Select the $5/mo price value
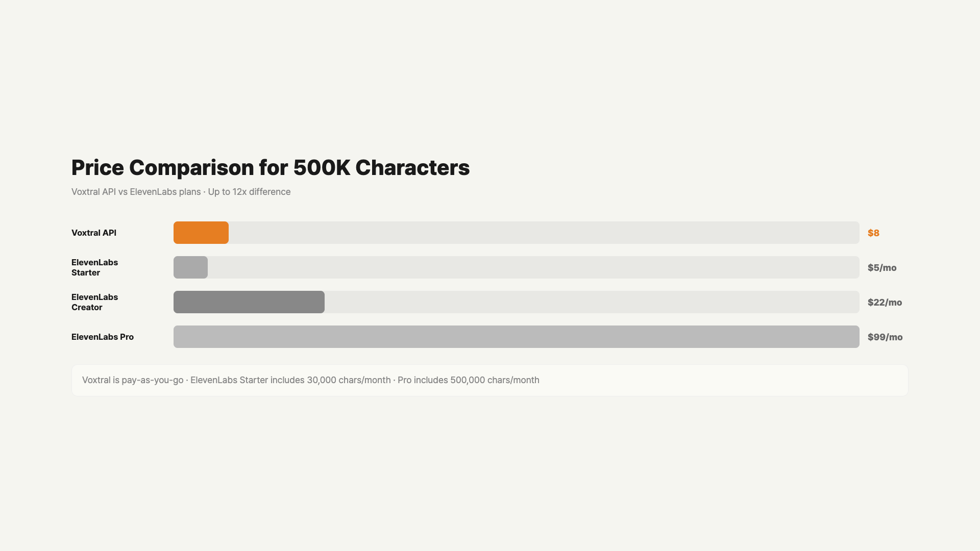Screen dimensions: 980x551 [881, 268]
